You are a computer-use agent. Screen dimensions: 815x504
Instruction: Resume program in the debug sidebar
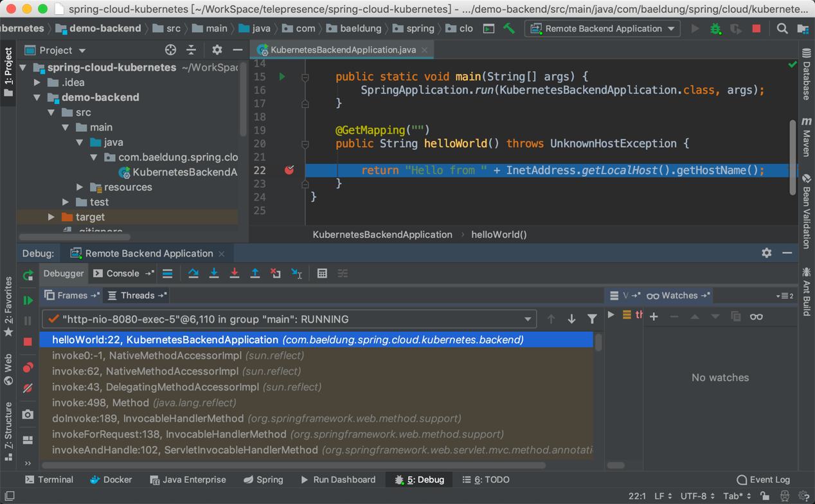coord(28,300)
